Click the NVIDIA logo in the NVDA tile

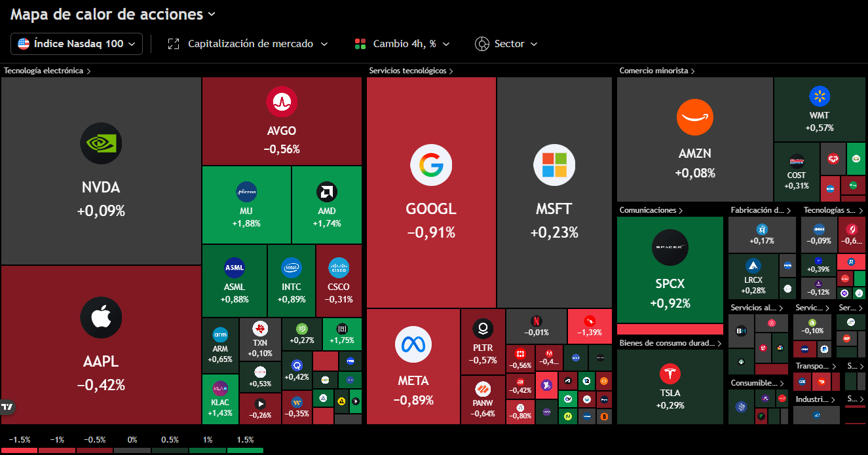pyautogui.click(x=101, y=145)
